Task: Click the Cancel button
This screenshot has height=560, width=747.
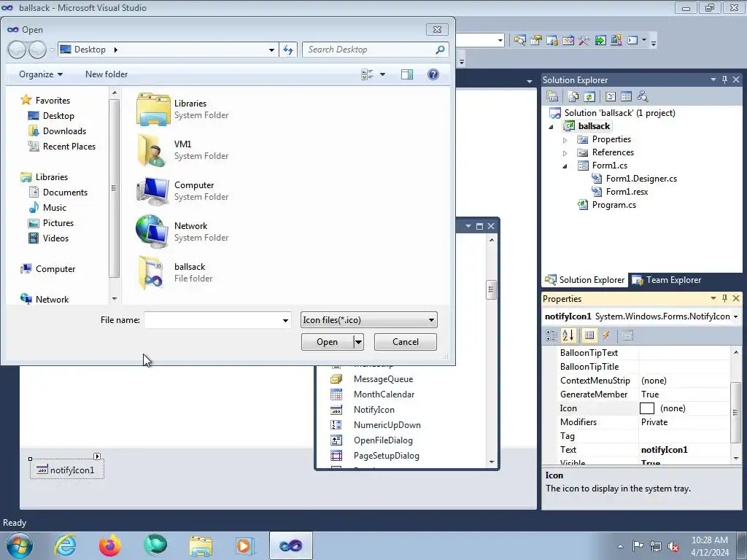Action: (406, 342)
